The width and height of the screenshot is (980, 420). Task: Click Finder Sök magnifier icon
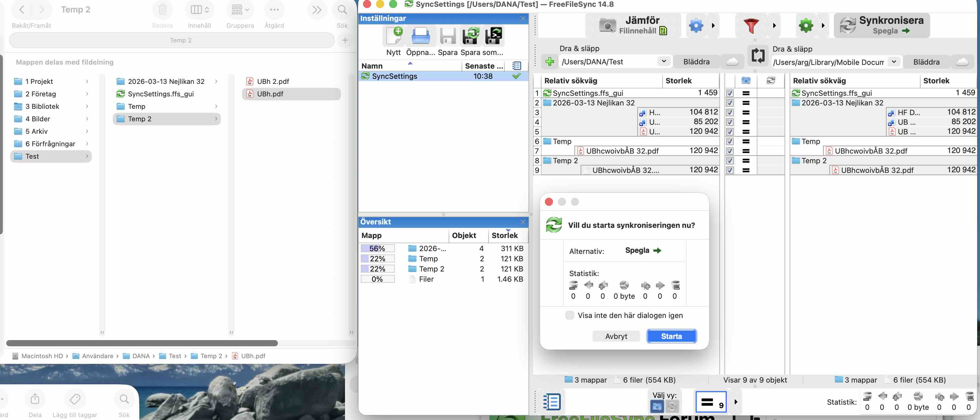[342, 10]
